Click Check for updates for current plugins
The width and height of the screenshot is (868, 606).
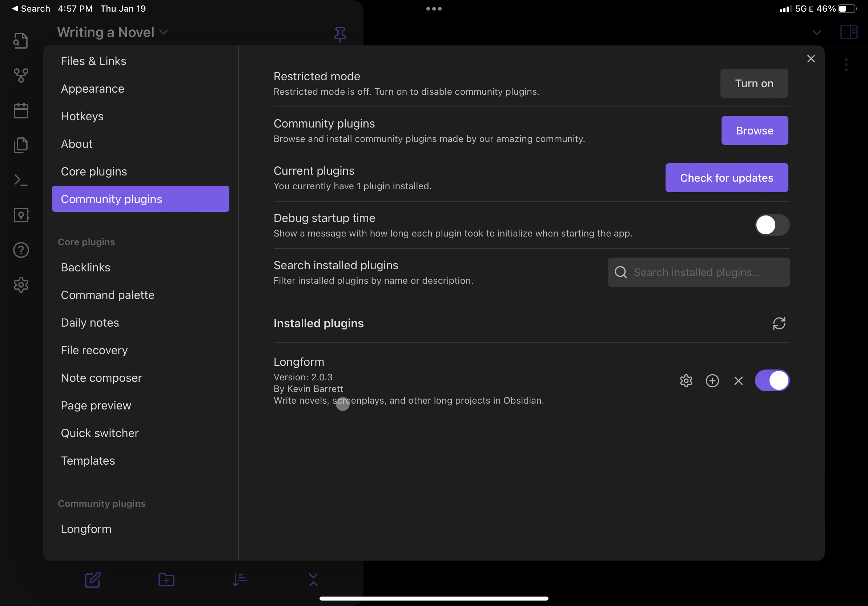[726, 177]
